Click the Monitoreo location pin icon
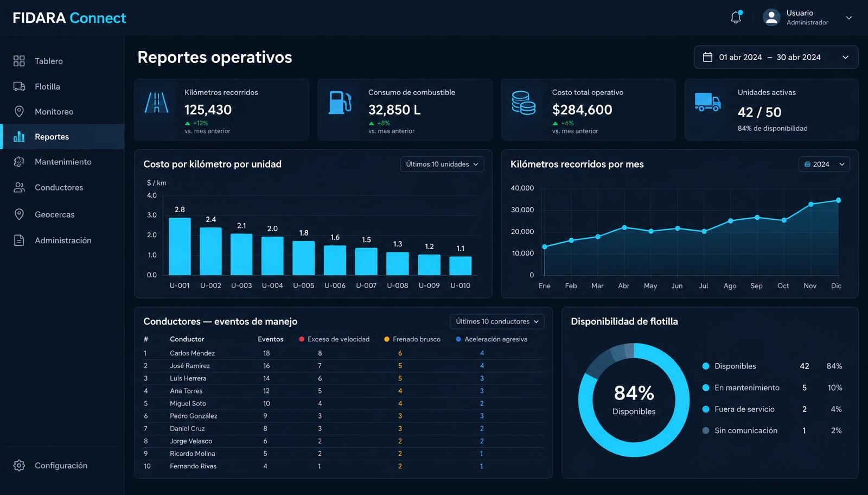 coord(19,111)
